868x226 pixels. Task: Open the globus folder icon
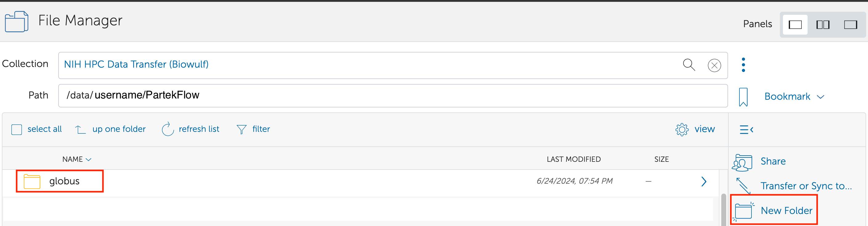click(32, 181)
